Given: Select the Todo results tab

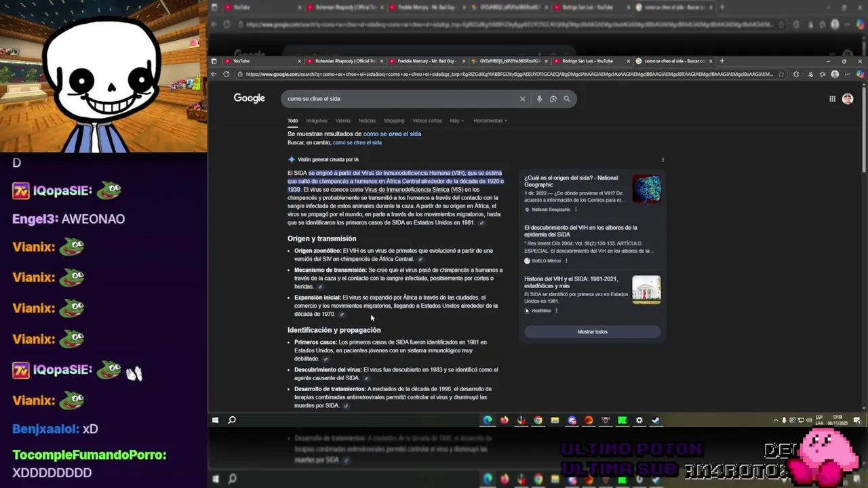Looking at the screenshot, I should [293, 121].
